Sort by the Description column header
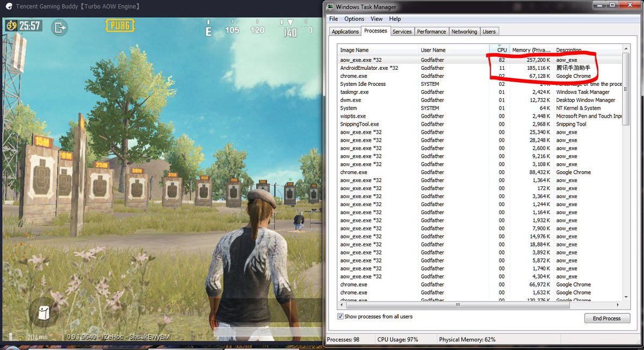 pyautogui.click(x=588, y=50)
